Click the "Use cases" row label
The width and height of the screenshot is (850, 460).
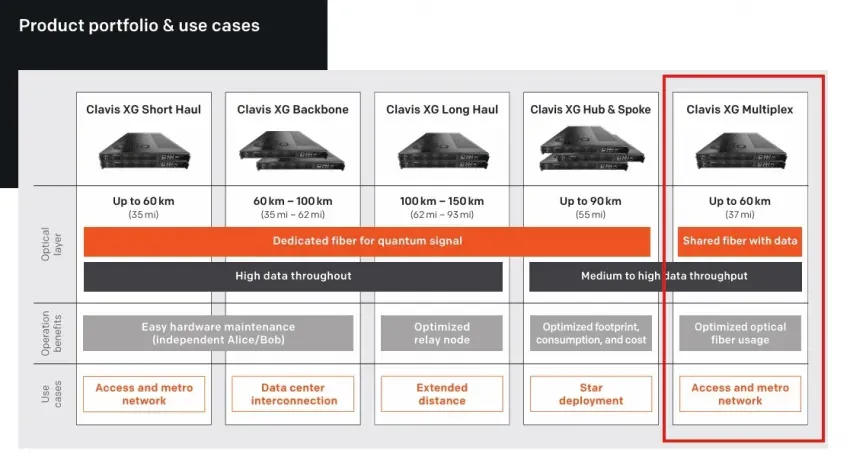pyautogui.click(x=51, y=394)
